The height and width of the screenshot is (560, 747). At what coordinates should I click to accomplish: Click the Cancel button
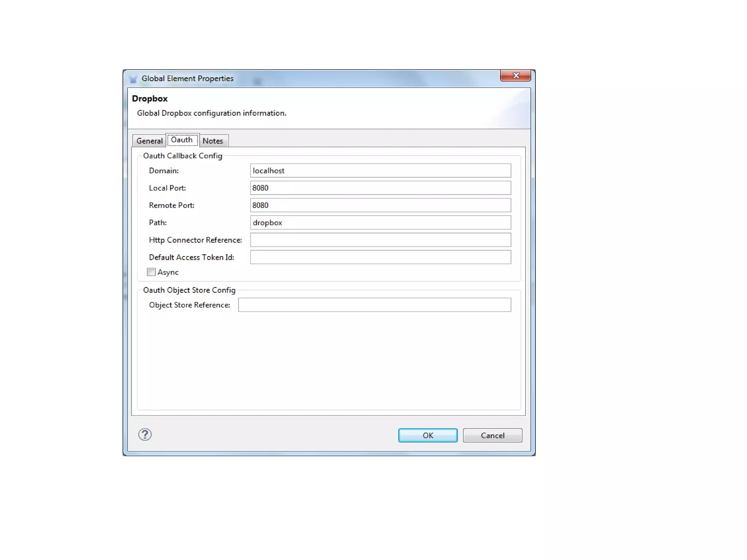[x=492, y=435]
